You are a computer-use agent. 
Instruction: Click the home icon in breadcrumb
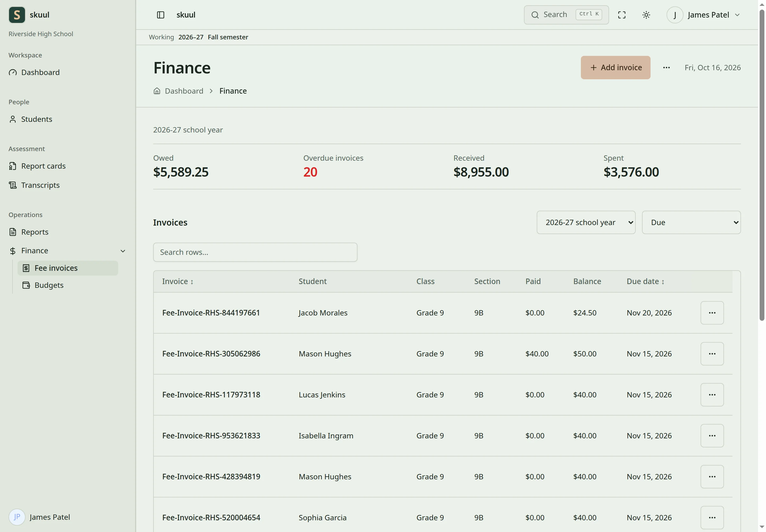[157, 91]
